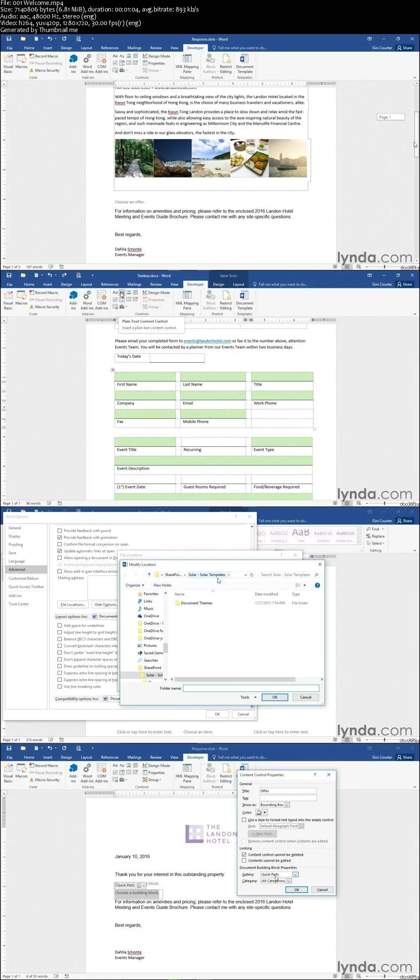The height and width of the screenshot is (980, 420).
Task: Click table move handle above First Name table
Action: pyautogui.click(x=113, y=370)
